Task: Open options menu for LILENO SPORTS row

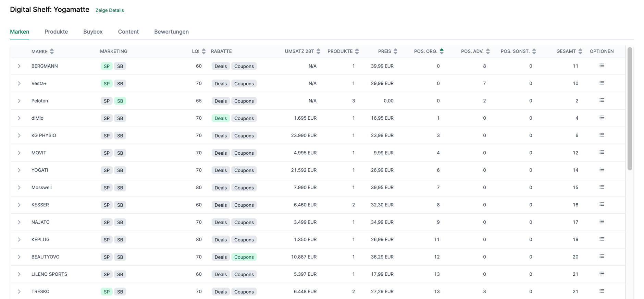Action: 602,274
